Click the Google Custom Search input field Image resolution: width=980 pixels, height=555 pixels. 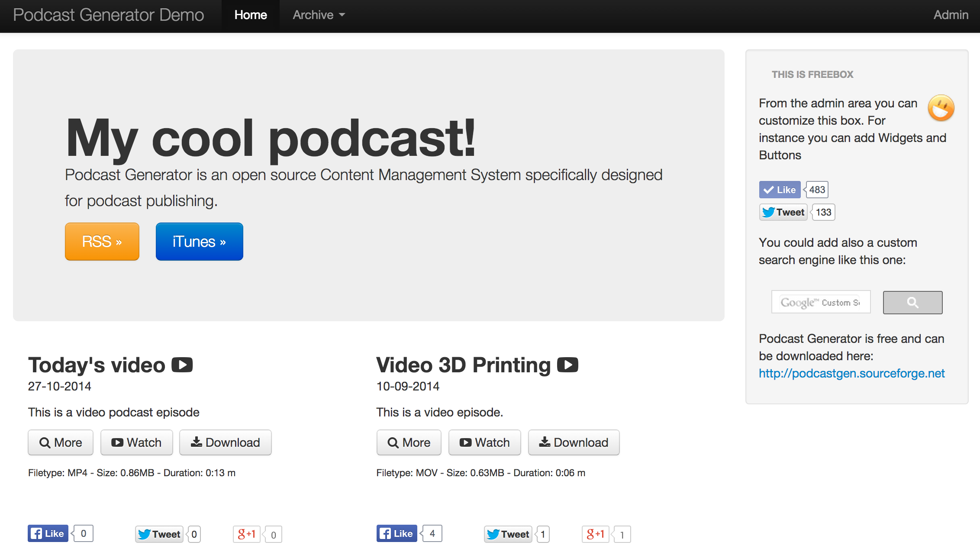point(820,303)
